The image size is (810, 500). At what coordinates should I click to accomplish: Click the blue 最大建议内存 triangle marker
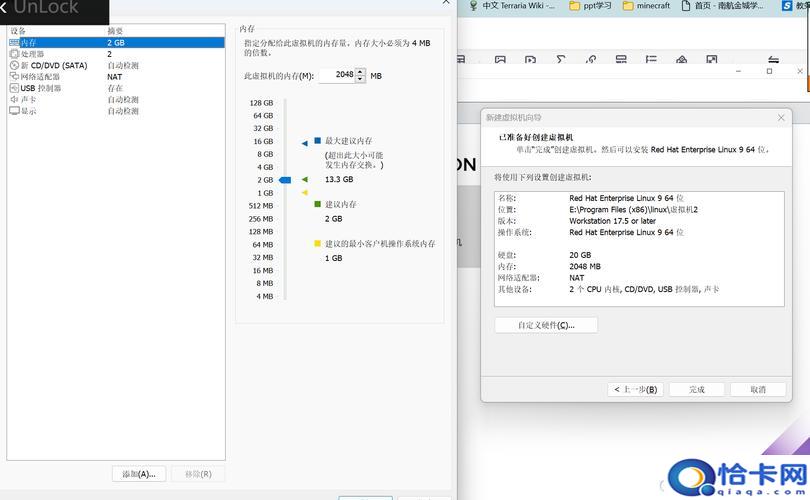(x=305, y=143)
